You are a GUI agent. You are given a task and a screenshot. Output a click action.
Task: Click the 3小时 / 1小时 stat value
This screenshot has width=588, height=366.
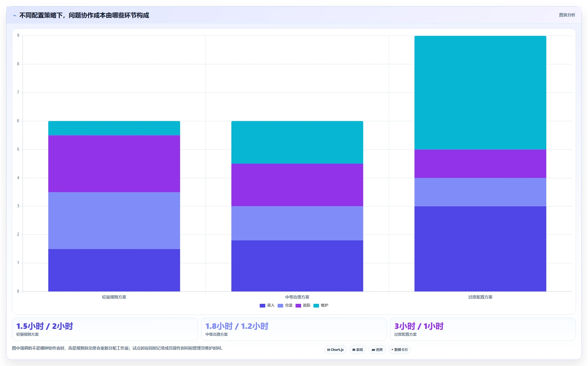419,326
